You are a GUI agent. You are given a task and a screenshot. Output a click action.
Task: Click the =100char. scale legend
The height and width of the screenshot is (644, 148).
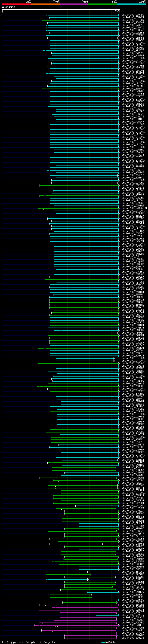tap(110, 642)
